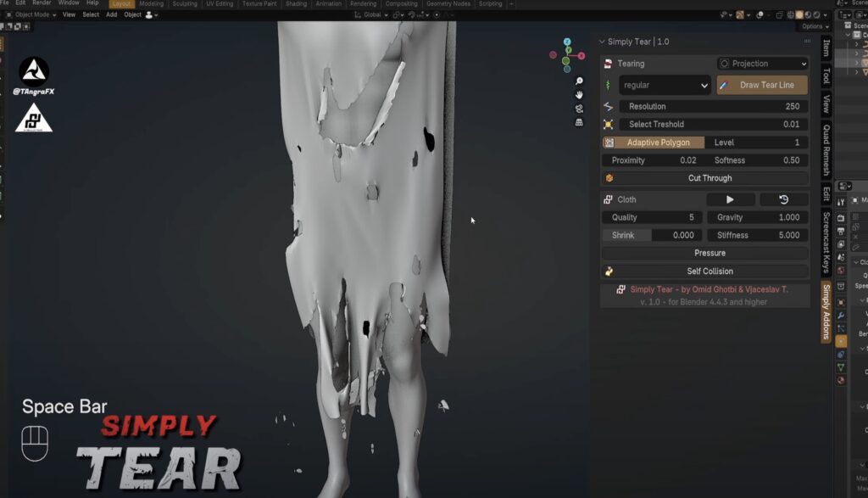Viewport: 868px width, 498px height.
Task: Open the Physics properties tab icon
Action: pos(841,341)
